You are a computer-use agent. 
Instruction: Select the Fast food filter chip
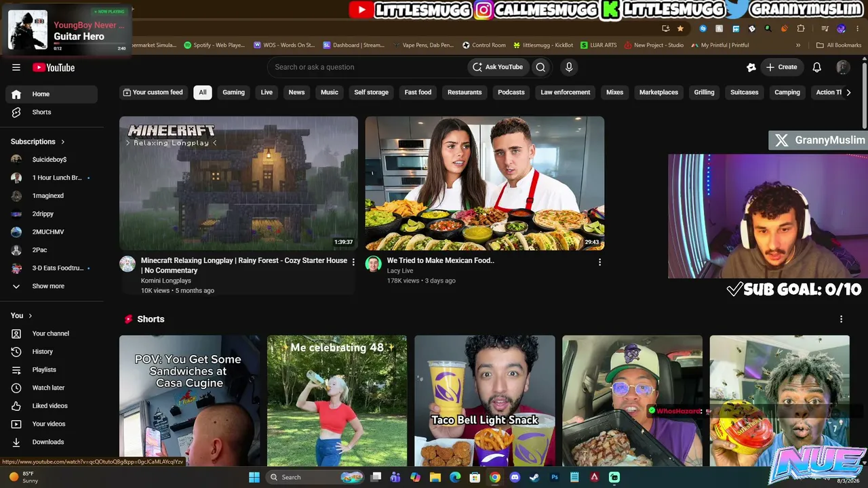(418, 92)
